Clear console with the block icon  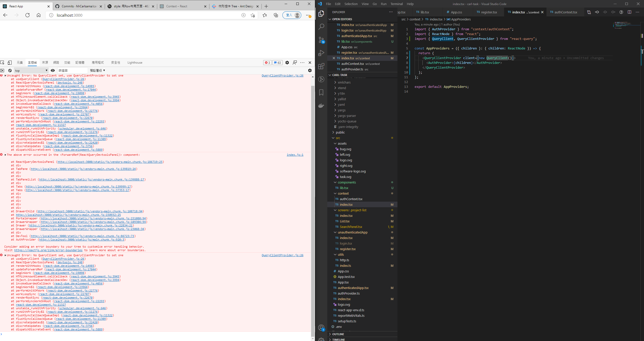point(10,70)
